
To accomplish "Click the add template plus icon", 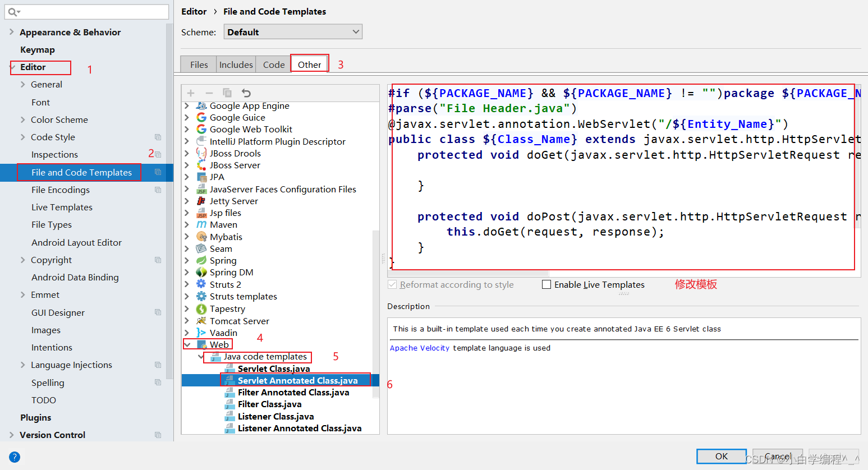I will (191, 93).
